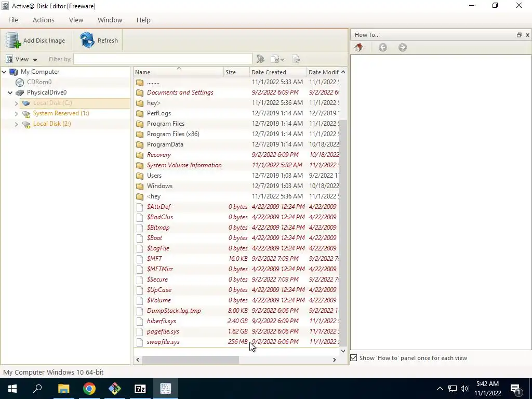Open the Actions menu

point(44,20)
